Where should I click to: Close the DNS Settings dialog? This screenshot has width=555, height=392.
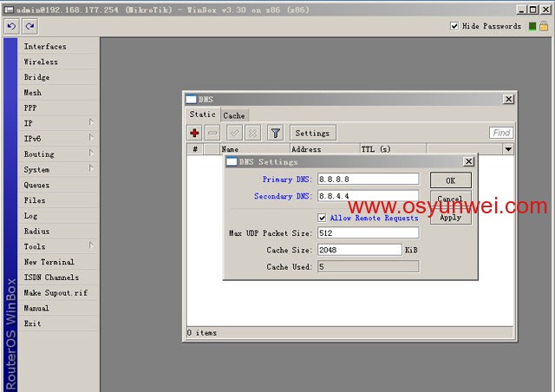(468, 161)
